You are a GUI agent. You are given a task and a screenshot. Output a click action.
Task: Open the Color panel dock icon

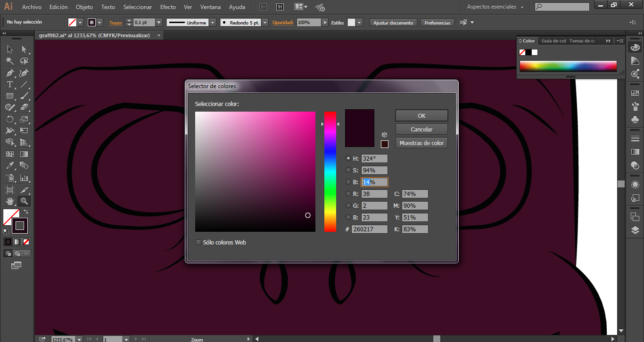(635, 48)
